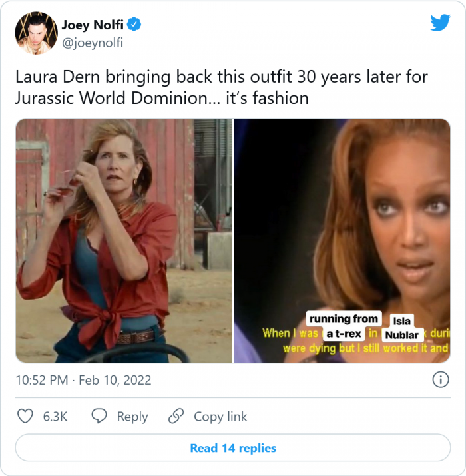
Task: Open Joey Nolfi's profile avatar
Action: click(x=36, y=33)
